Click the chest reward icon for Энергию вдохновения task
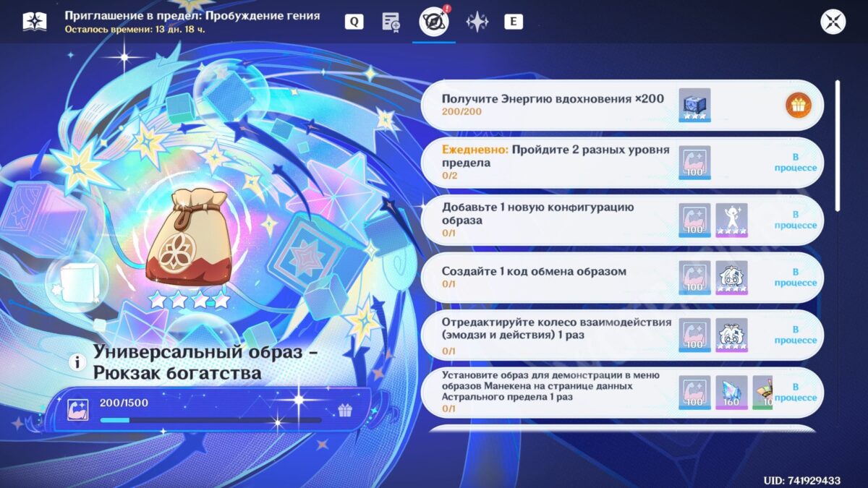Viewport: 868px width, 488px height. (694, 106)
